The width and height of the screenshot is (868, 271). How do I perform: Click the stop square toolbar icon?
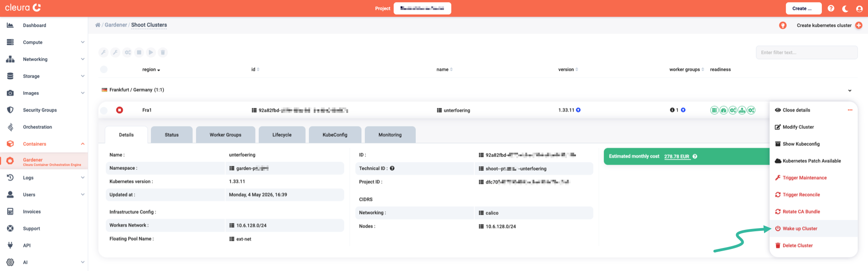[x=139, y=52]
